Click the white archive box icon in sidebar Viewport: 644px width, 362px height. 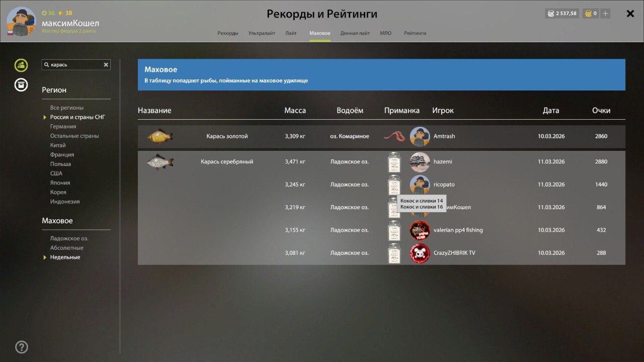pos(21,85)
